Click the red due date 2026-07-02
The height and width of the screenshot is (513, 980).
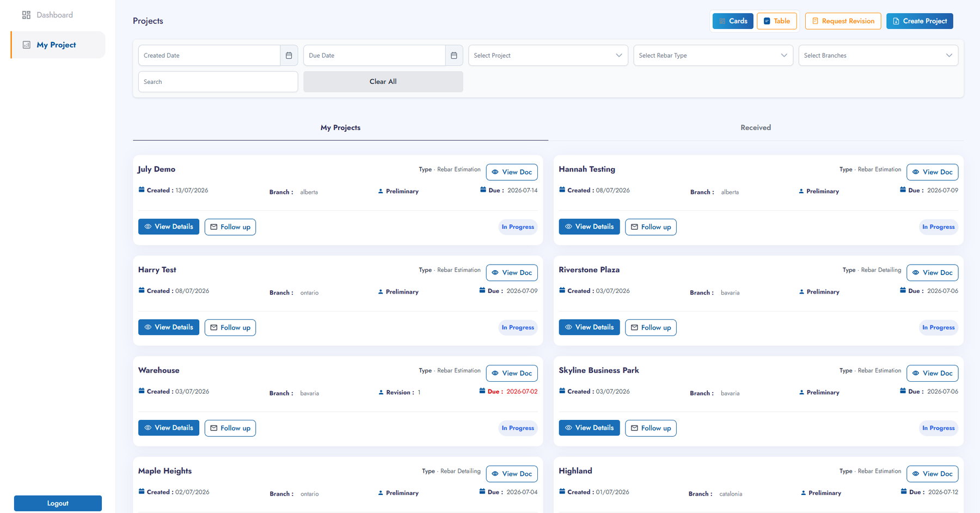pos(522,392)
